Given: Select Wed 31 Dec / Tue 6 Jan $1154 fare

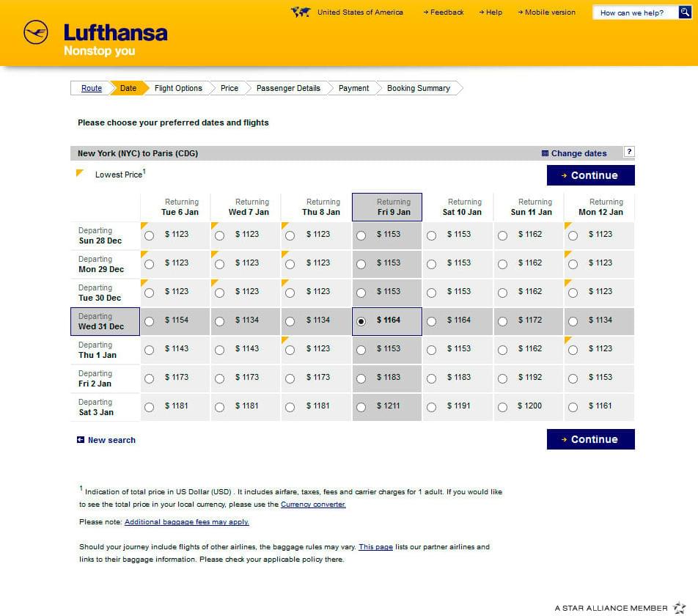Looking at the screenshot, I should [x=149, y=321].
